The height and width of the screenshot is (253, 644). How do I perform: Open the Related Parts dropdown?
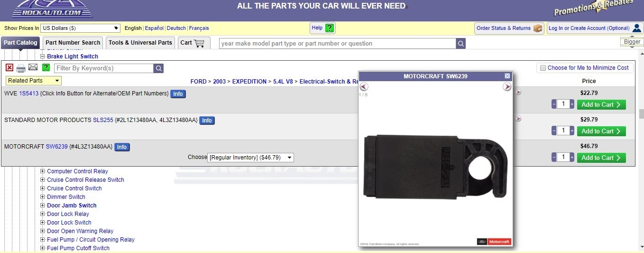[34, 81]
